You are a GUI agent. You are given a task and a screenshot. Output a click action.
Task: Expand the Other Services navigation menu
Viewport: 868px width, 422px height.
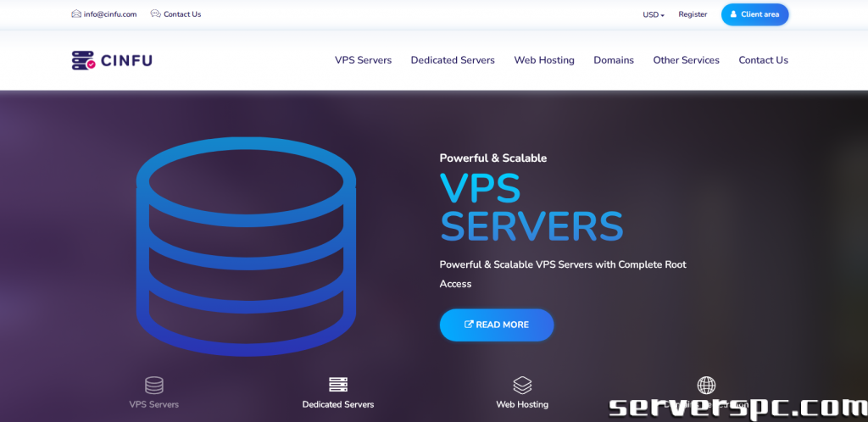pyautogui.click(x=686, y=60)
